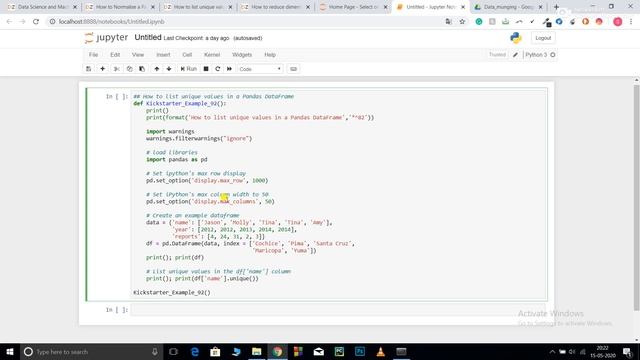The image size is (640, 360).
Task: Interrupt the kernel with stop icon
Action: coord(206,69)
